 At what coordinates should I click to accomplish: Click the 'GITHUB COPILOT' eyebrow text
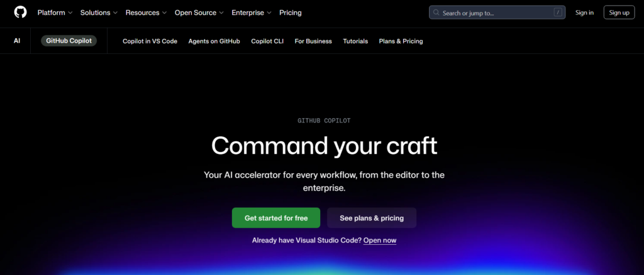pyautogui.click(x=324, y=121)
